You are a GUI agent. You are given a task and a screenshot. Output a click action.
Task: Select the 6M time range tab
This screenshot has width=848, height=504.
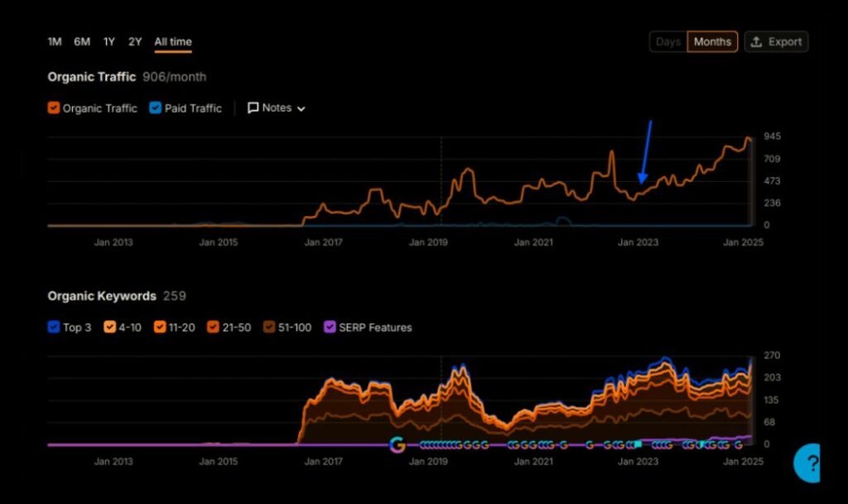click(x=82, y=41)
